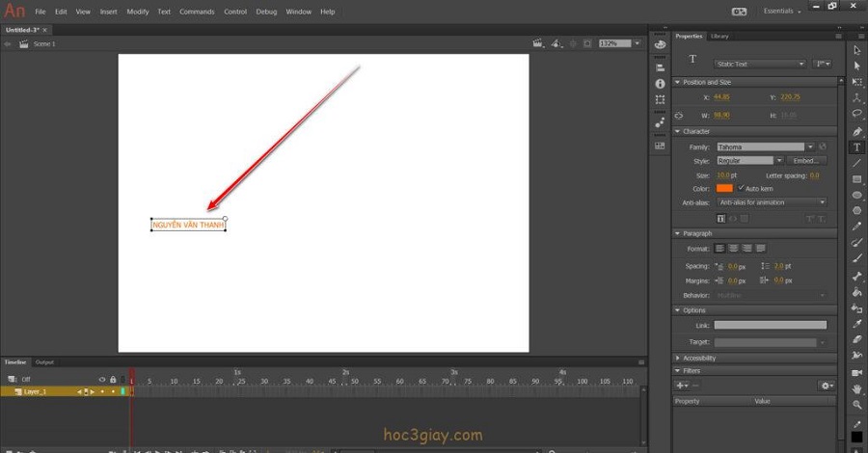Collapse the Position and Size section

click(x=678, y=82)
